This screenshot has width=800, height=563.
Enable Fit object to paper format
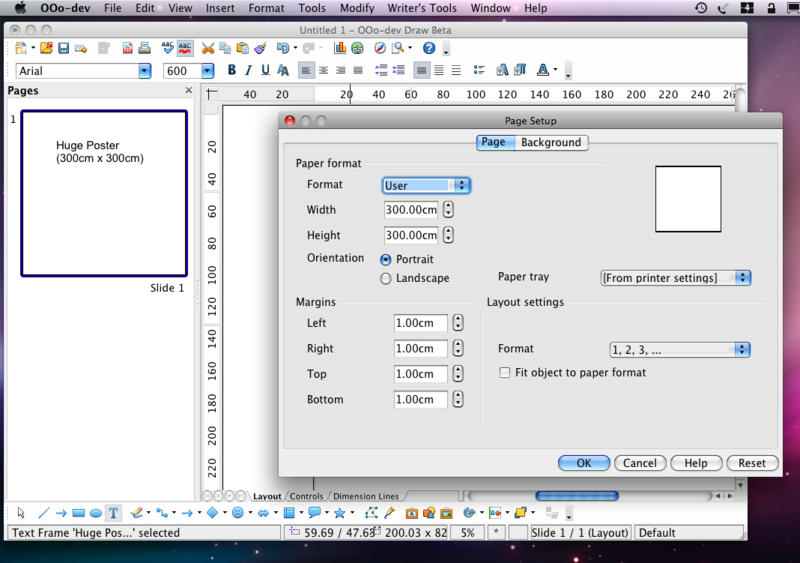pos(505,373)
